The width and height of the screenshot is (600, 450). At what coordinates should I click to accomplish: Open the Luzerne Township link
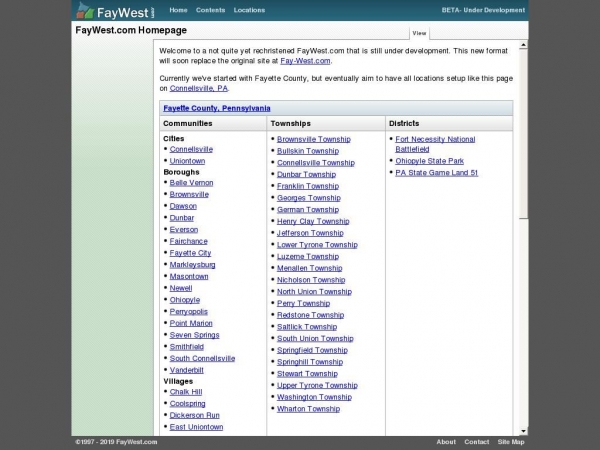tap(308, 256)
